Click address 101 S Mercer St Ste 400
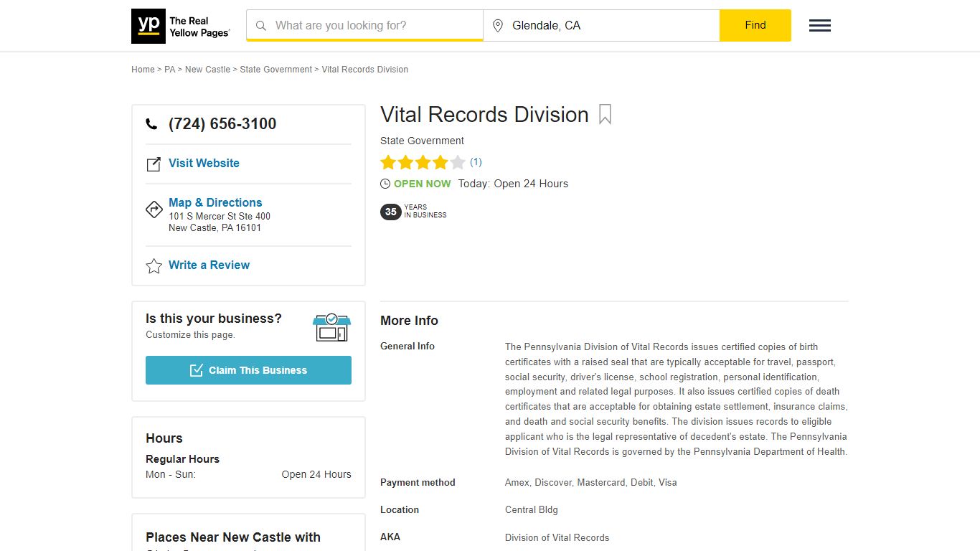 220,216
